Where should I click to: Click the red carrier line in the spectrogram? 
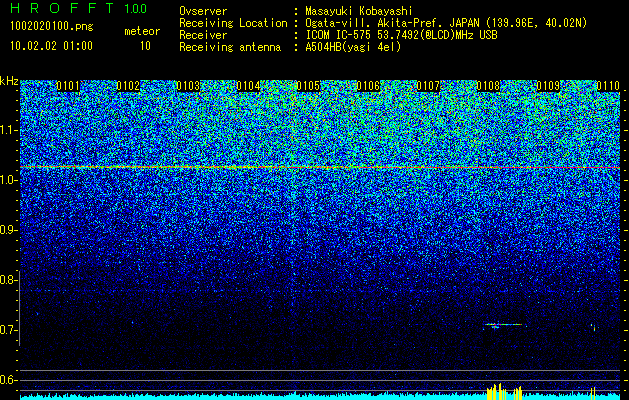[320, 167]
